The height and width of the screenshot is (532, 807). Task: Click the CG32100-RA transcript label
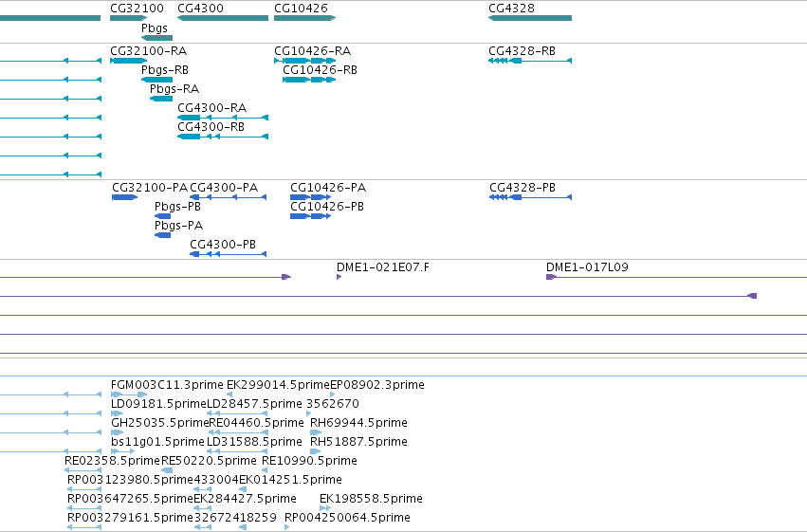click(149, 51)
